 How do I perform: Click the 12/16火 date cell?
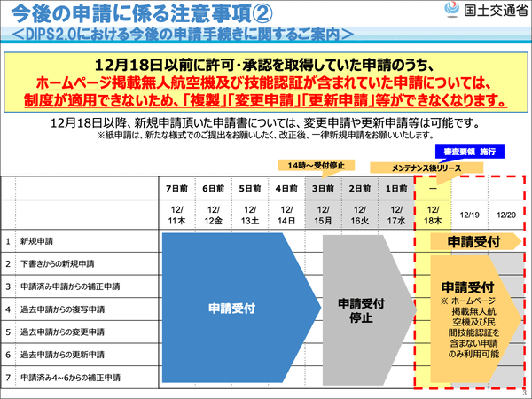pyautogui.click(x=360, y=215)
